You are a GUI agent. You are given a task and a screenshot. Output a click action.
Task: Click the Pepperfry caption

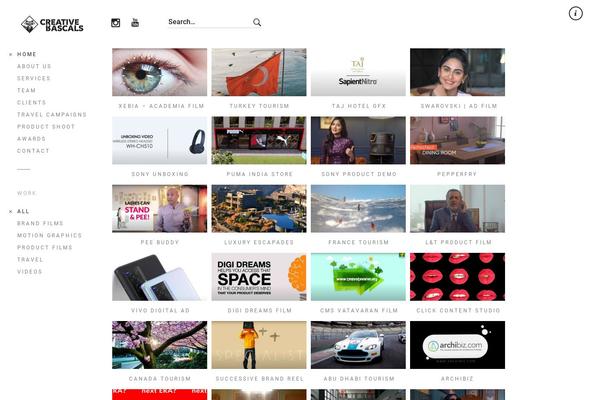pyautogui.click(x=457, y=174)
